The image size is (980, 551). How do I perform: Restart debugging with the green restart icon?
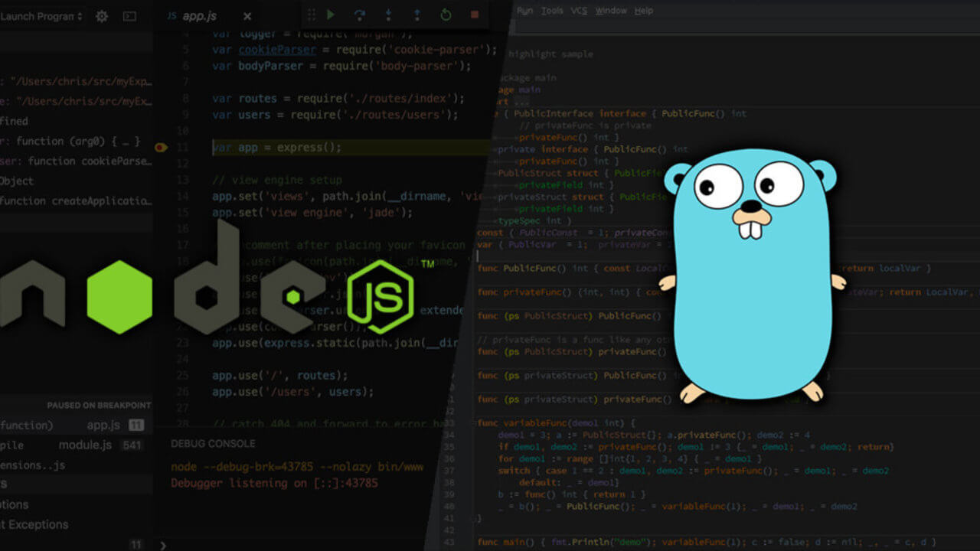click(x=446, y=15)
